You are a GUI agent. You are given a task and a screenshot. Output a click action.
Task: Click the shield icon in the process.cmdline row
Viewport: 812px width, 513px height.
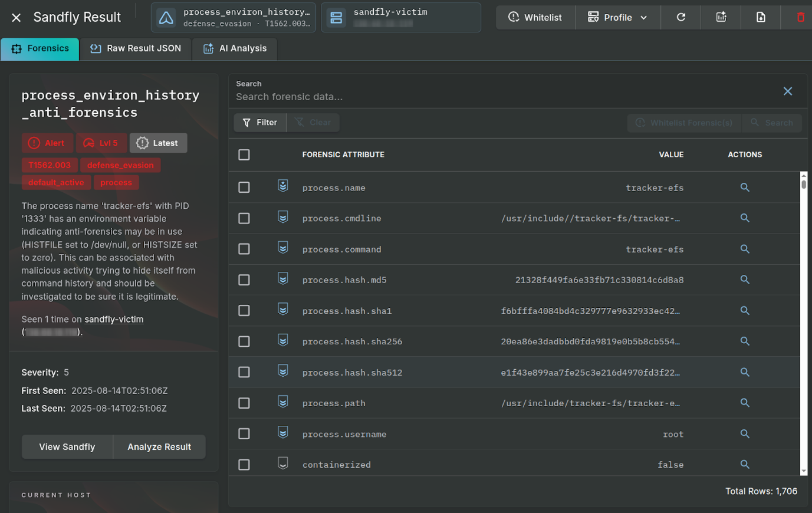click(283, 217)
